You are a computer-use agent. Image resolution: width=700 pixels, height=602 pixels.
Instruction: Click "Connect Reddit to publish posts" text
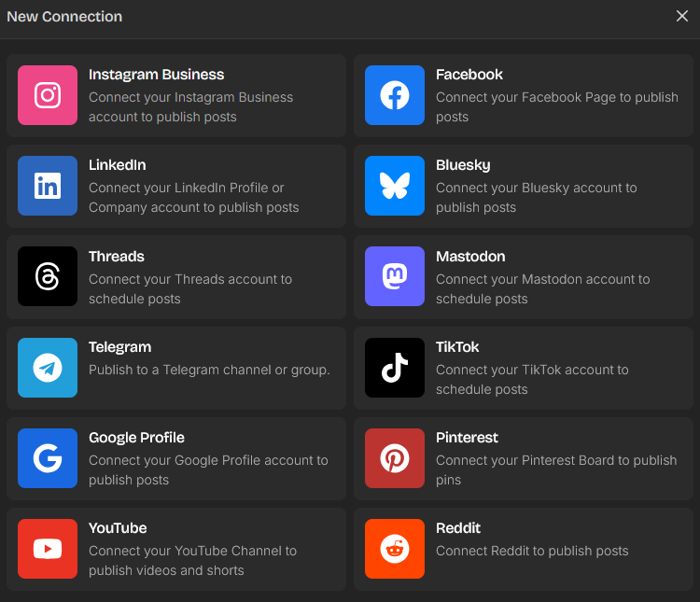tap(532, 551)
